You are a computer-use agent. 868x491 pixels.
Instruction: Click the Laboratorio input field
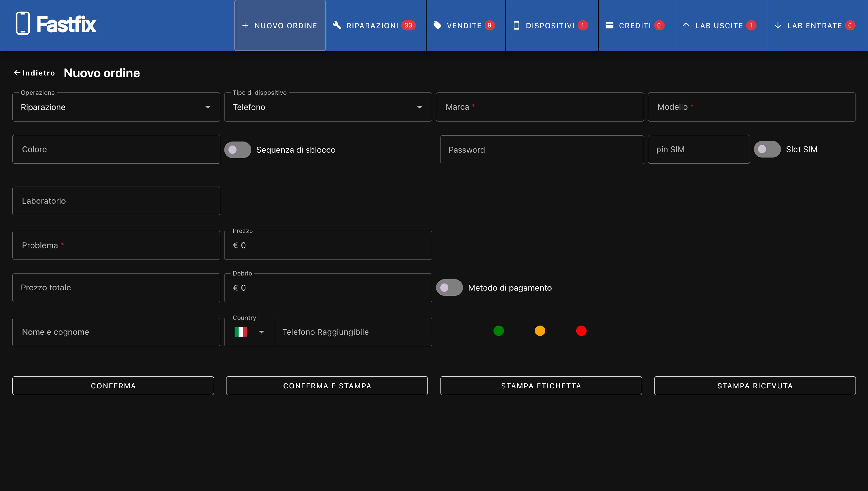coord(116,201)
